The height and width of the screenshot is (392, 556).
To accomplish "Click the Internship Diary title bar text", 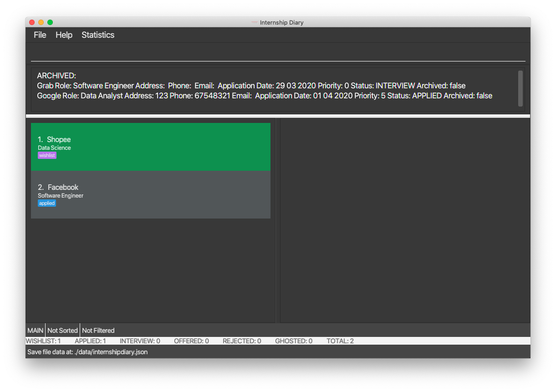I will tap(281, 23).
